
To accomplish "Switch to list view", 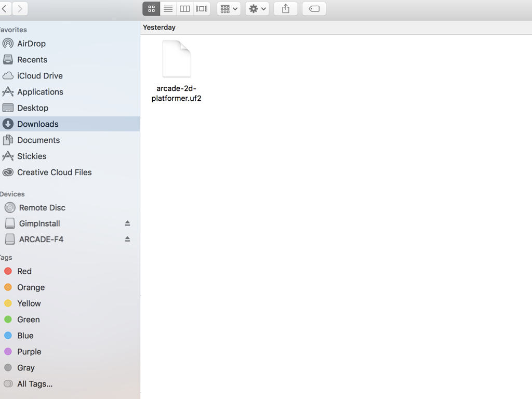I will [x=168, y=9].
